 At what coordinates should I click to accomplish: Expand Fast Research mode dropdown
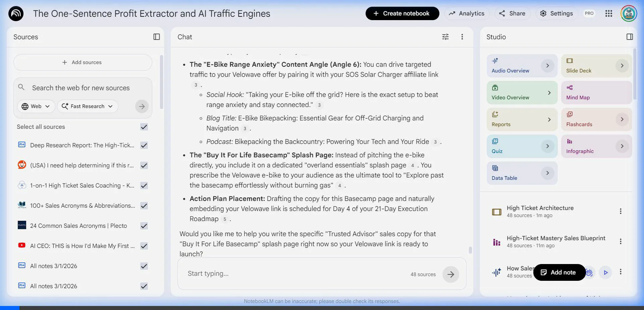(88, 106)
